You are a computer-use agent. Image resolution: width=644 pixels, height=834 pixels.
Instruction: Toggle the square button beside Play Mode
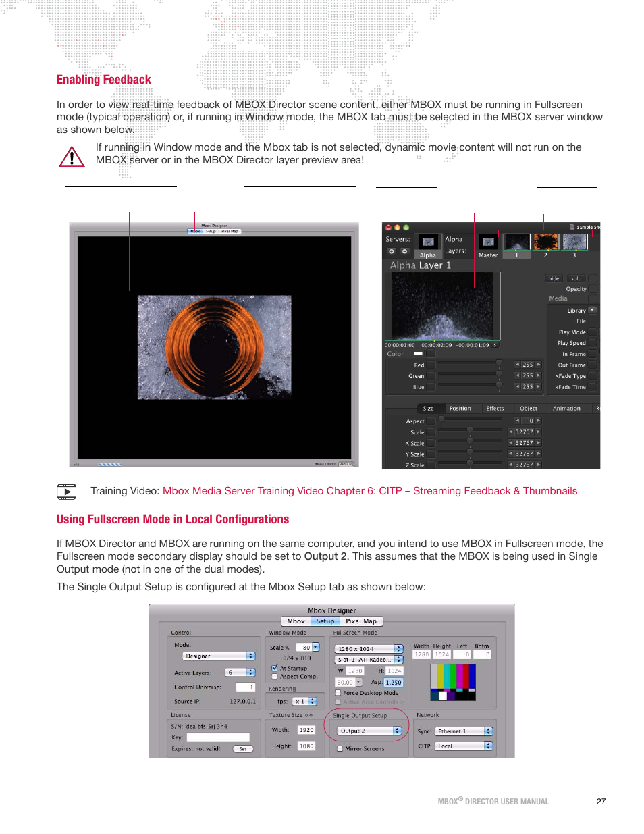[x=593, y=332]
